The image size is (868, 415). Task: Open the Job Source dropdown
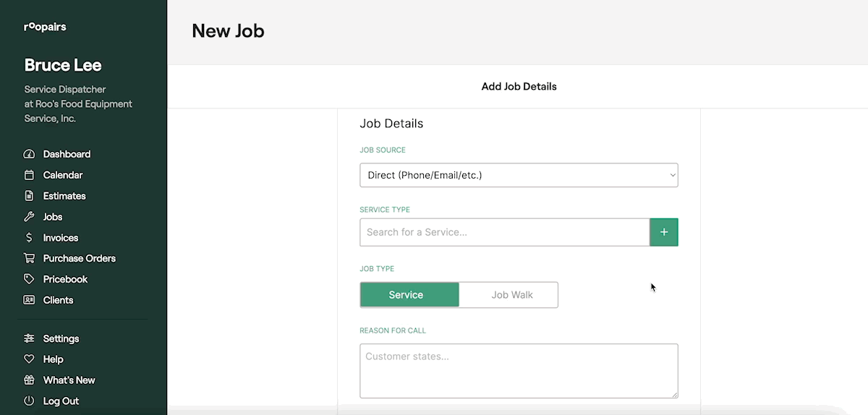coord(519,175)
